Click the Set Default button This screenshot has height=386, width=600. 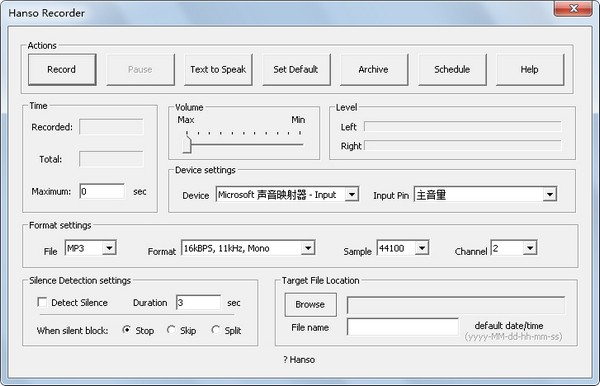click(x=296, y=70)
